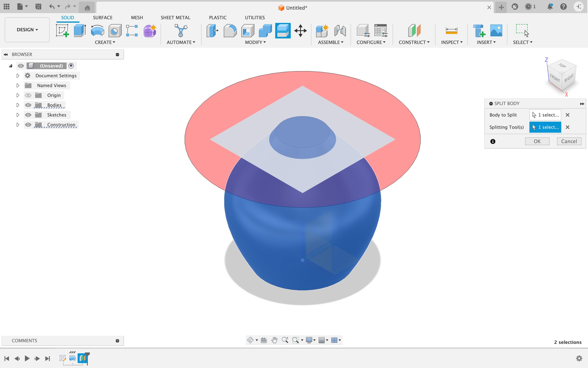Open the Data Panel grid icon
This screenshot has height=368, width=588.
pos(7,7)
